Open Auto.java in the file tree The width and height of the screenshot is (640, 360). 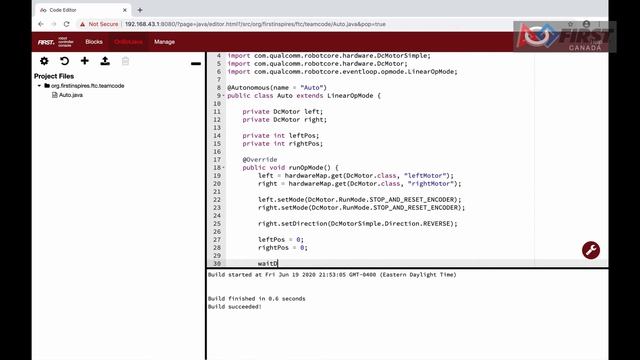[71, 95]
